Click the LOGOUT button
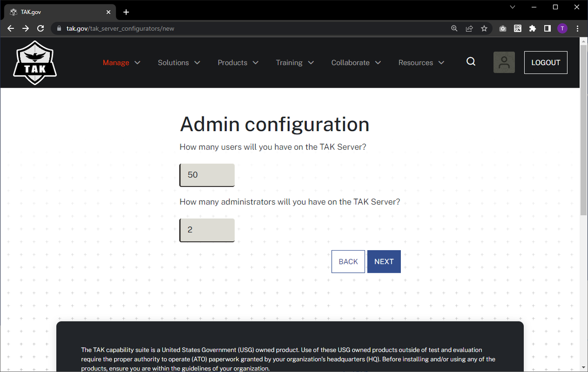 tap(546, 63)
